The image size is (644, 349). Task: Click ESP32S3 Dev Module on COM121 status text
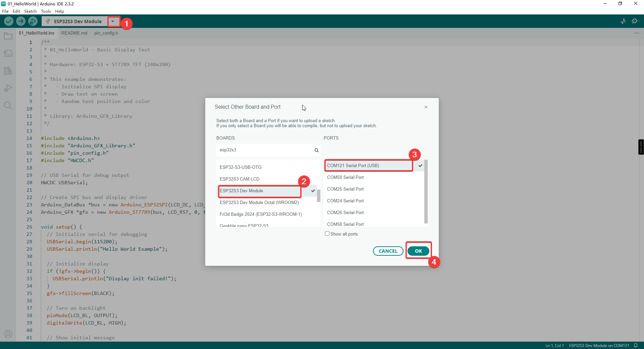[599, 345]
